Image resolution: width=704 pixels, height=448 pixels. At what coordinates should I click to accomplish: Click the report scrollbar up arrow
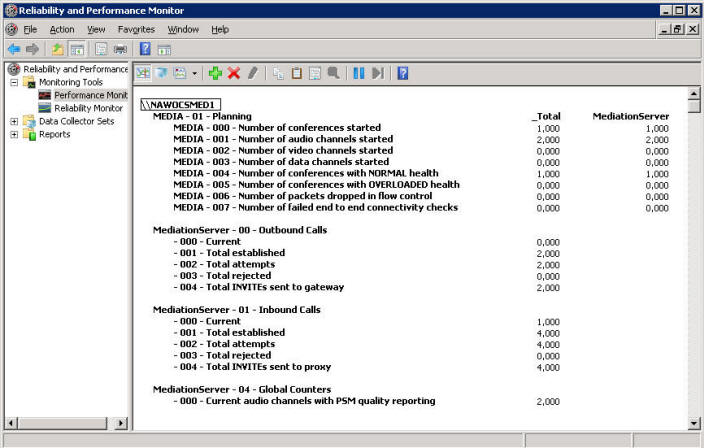coord(694,93)
